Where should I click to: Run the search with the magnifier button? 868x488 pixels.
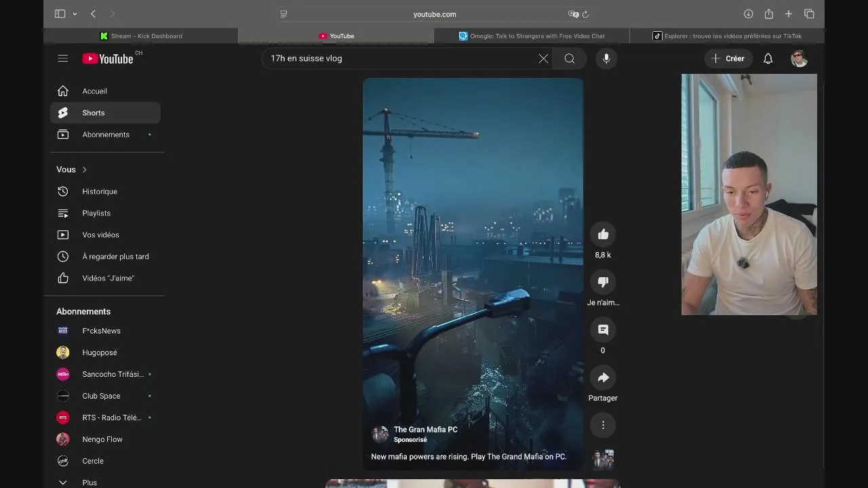click(x=570, y=58)
